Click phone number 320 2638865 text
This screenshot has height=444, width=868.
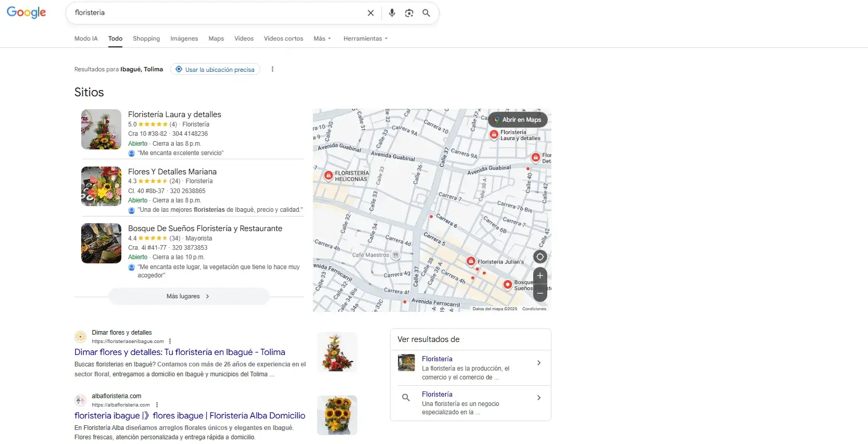[x=187, y=191]
